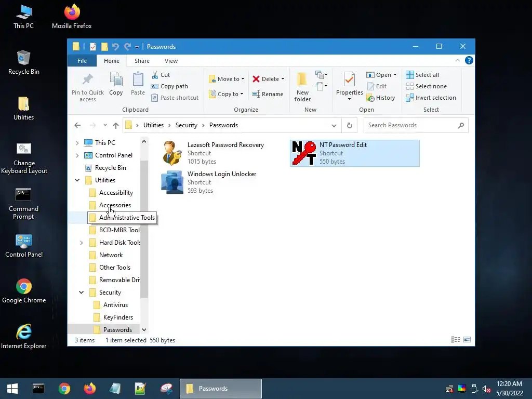532x399 pixels.
Task: Open Customize Quick Access Toolbar dropdown
Action: 137,47
